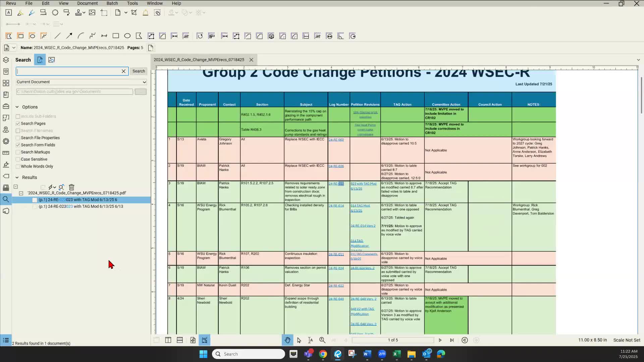Screen dimensions: 644x362
Task: Enable the Whole Words Only checkbox
Action: coord(18,167)
